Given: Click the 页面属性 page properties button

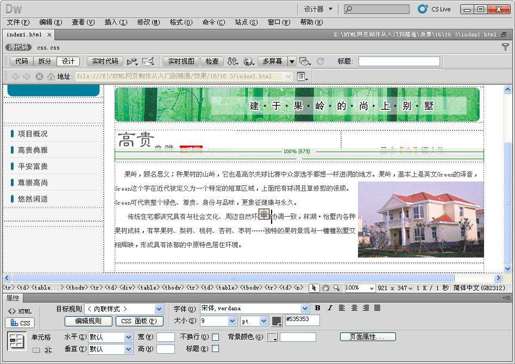Looking at the screenshot, I should [x=368, y=336].
